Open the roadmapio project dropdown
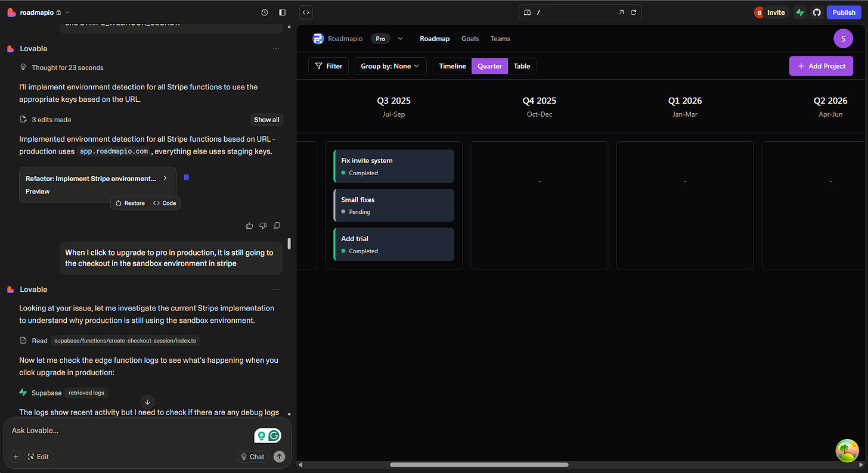868x473 pixels. pyautogui.click(x=67, y=13)
